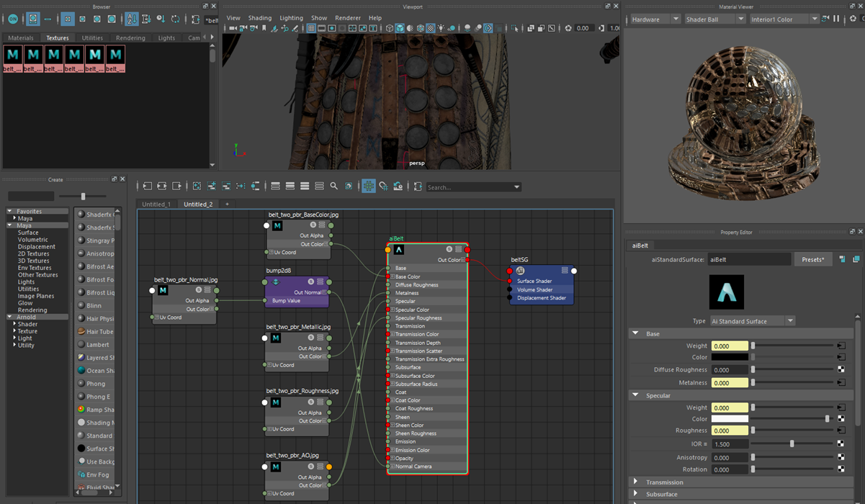
Task: Click the Presets* button
Action: [813, 260]
